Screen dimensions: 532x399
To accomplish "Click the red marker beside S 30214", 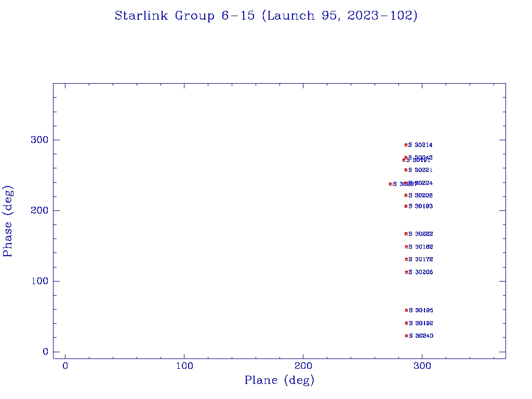I will click(x=406, y=145).
